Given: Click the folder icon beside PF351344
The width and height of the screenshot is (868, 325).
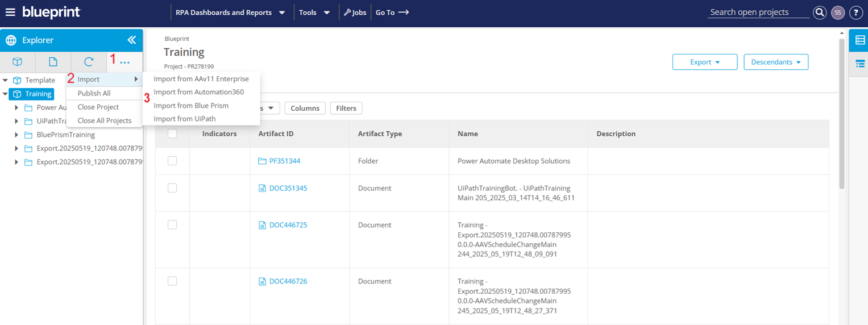Looking at the screenshot, I should [262, 161].
